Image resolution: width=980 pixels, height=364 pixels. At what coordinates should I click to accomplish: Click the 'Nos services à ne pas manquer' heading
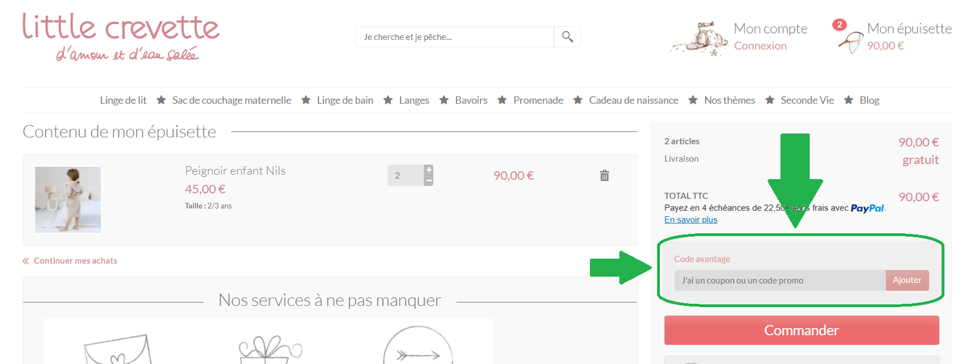point(330,301)
